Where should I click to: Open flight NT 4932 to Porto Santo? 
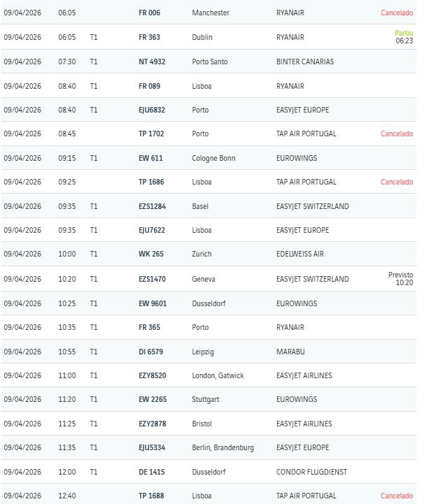152,62
